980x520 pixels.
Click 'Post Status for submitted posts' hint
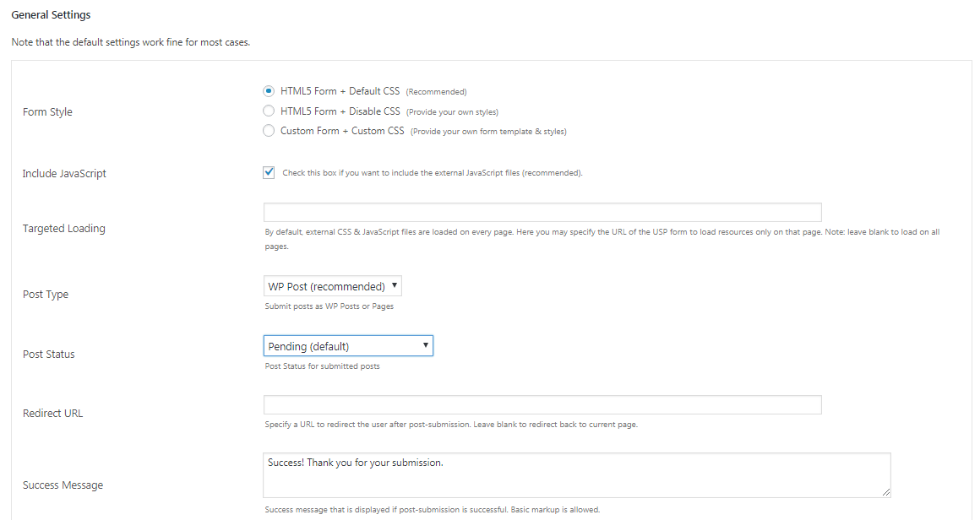click(323, 366)
